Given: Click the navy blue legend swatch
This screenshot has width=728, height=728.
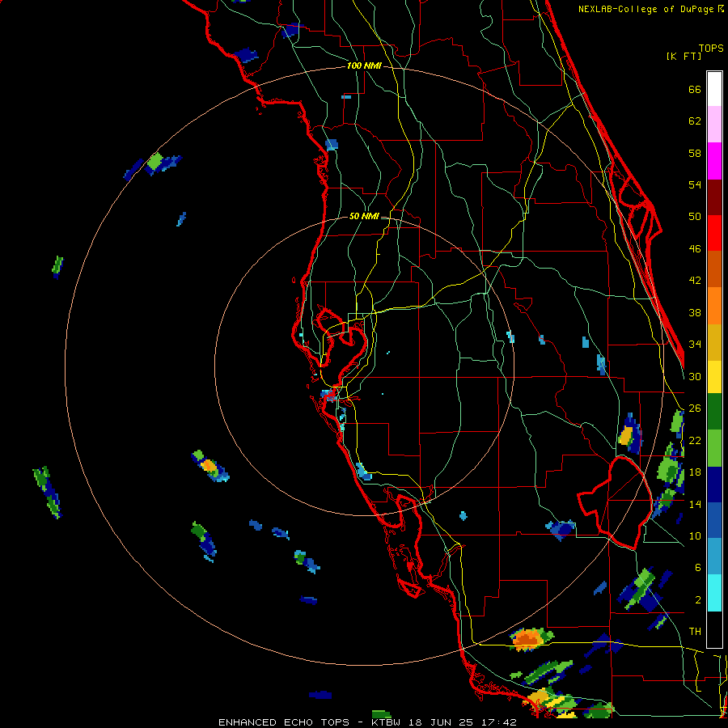Looking at the screenshot, I should coord(714,485).
